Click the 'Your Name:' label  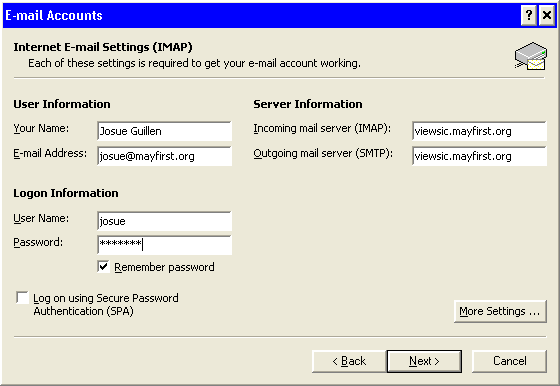coord(41,128)
